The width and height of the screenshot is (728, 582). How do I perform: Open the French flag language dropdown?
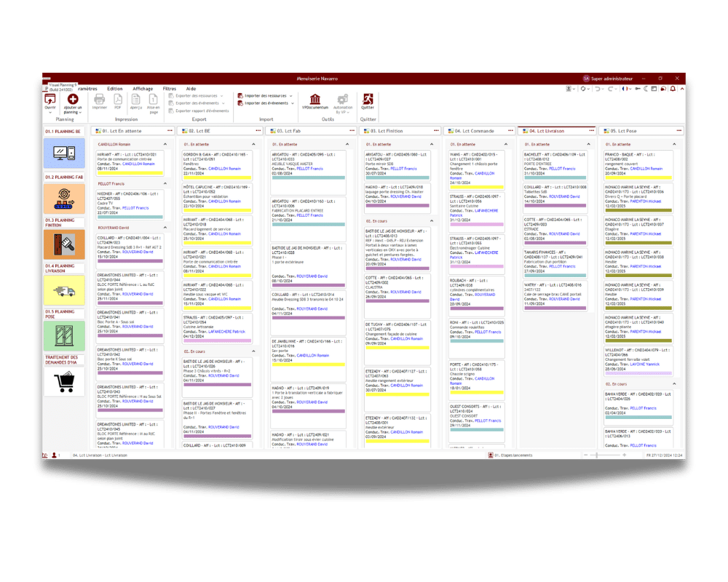tap(626, 89)
